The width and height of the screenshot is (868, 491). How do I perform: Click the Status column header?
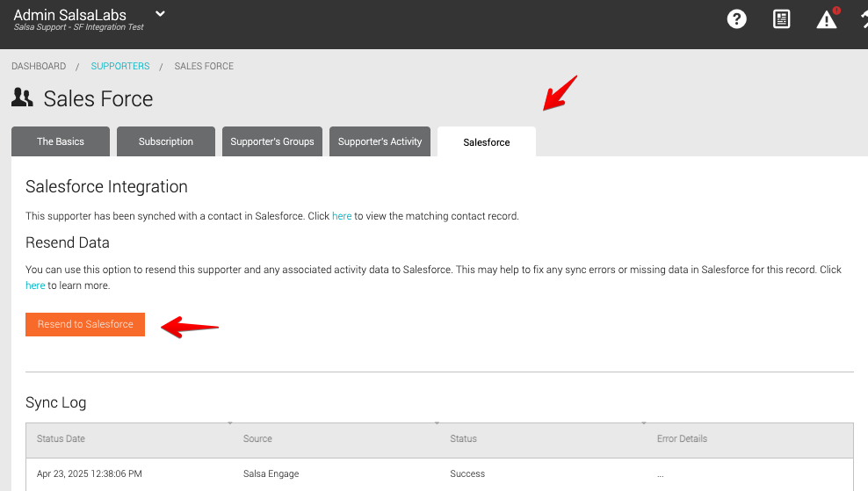coord(463,438)
